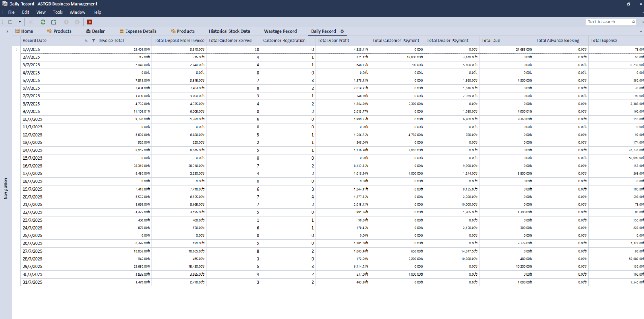Viewport: 644px width, 319px height.
Task: Switch to the Historical Stock Data tab
Action: (229, 31)
